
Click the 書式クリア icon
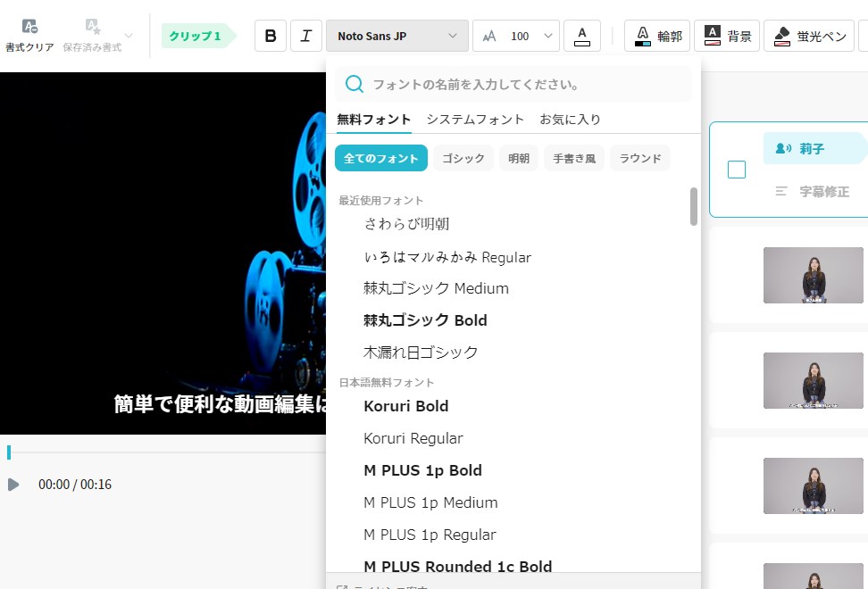click(29, 26)
